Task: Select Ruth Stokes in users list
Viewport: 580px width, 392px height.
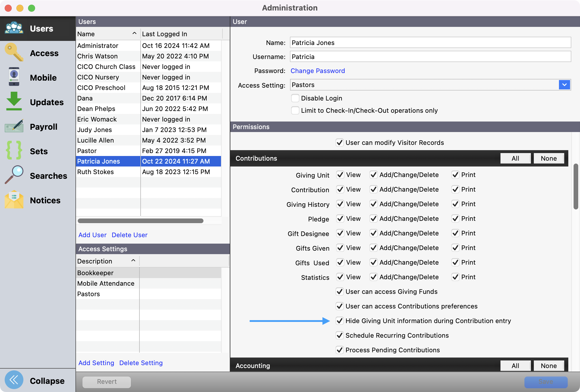Action: point(96,172)
